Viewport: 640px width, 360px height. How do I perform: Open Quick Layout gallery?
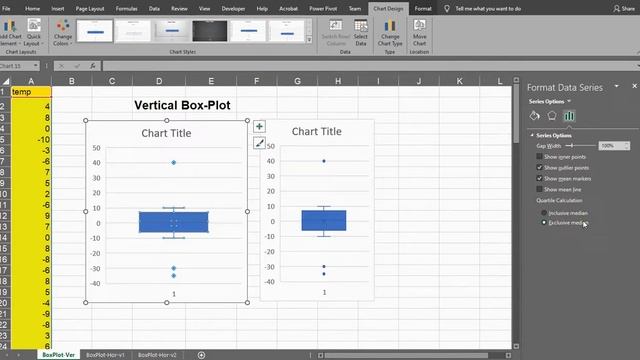pyautogui.click(x=33, y=32)
